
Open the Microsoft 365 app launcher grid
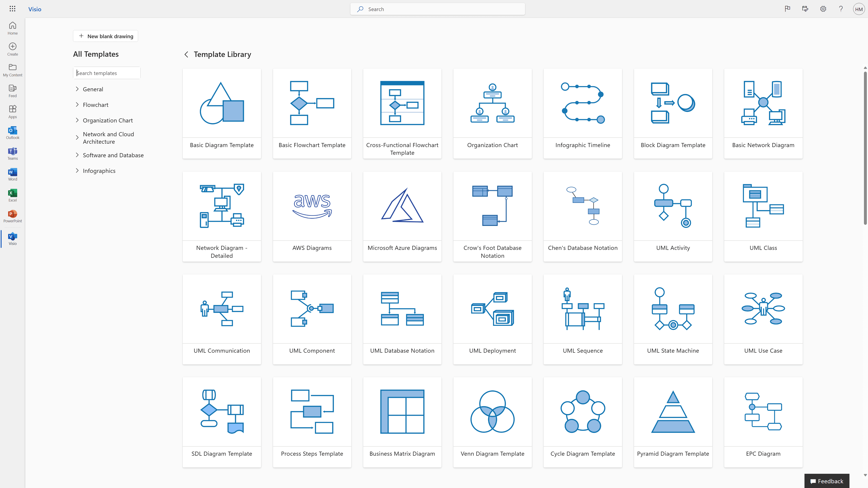point(12,9)
